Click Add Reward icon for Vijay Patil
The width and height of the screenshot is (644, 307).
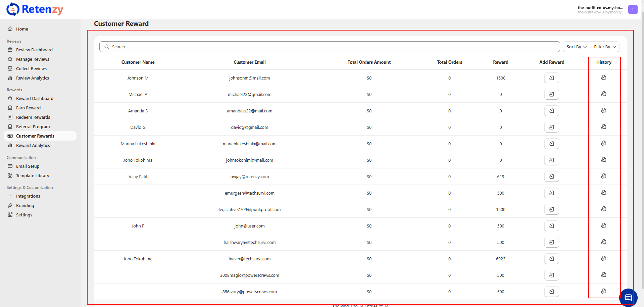coord(551,176)
